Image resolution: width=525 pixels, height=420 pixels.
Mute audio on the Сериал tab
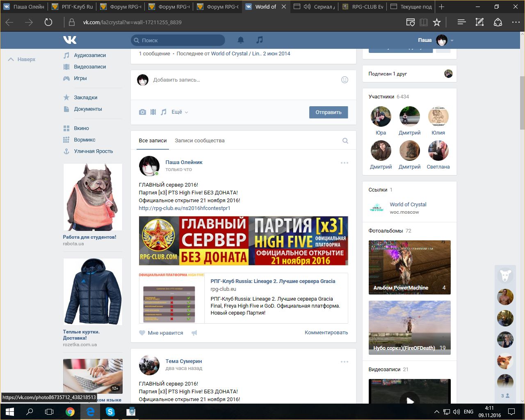[x=307, y=7]
